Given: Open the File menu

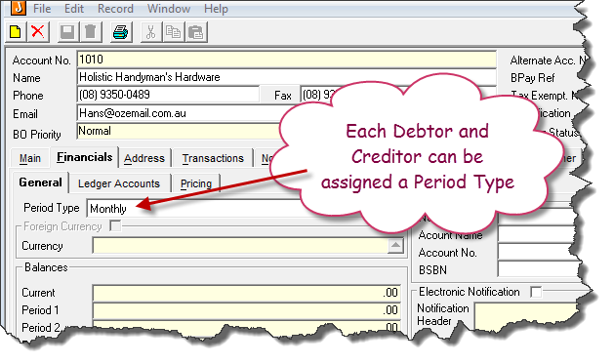Looking at the screenshot, I should [x=42, y=8].
